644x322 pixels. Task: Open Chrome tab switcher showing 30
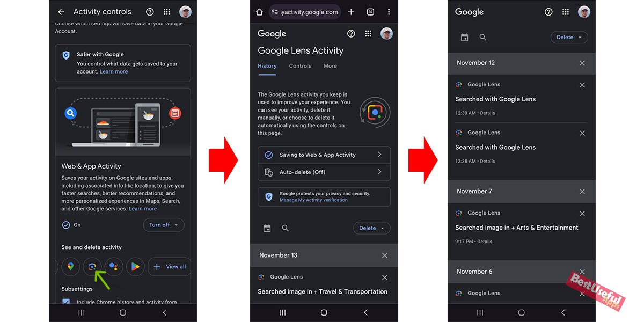(x=370, y=12)
